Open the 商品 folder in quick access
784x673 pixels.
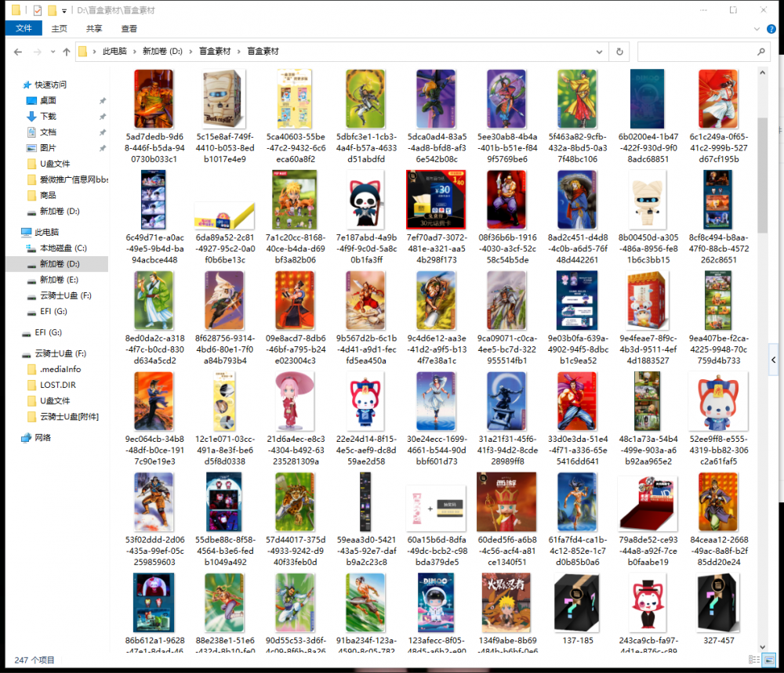coord(48,195)
